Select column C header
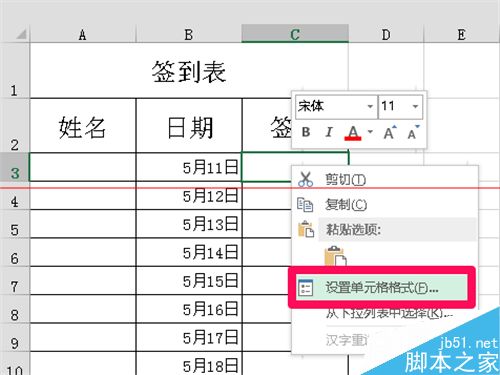The height and width of the screenshot is (375, 500). pyautogui.click(x=295, y=34)
